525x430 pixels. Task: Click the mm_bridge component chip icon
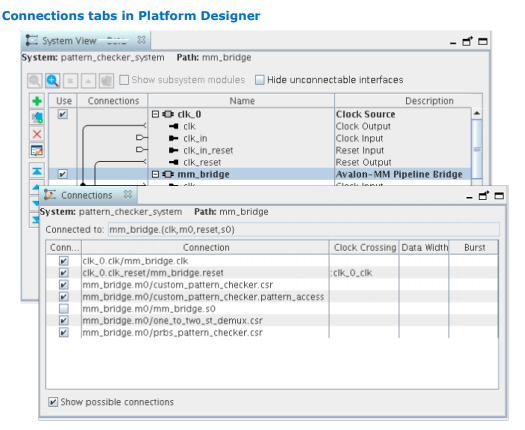pos(168,174)
